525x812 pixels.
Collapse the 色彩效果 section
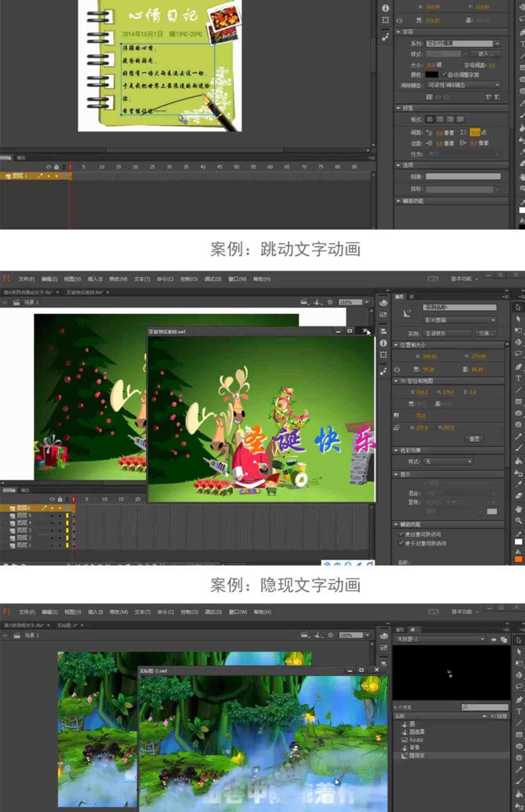pyautogui.click(x=396, y=450)
